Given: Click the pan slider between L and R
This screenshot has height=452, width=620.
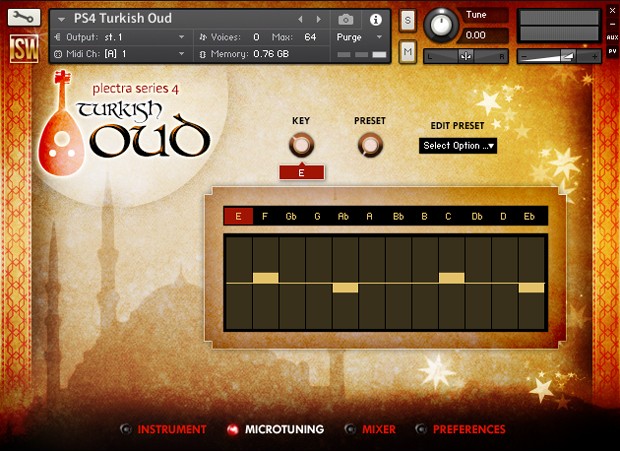Looking at the screenshot, I should point(465,57).
